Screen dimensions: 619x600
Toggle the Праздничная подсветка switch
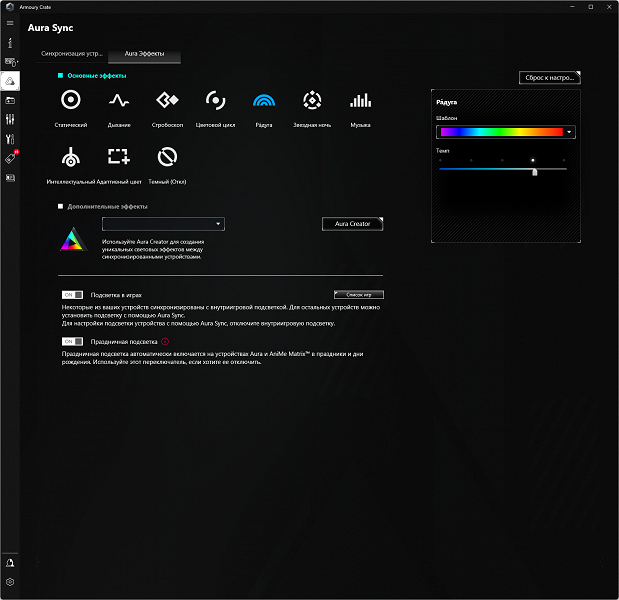[72, 341]
